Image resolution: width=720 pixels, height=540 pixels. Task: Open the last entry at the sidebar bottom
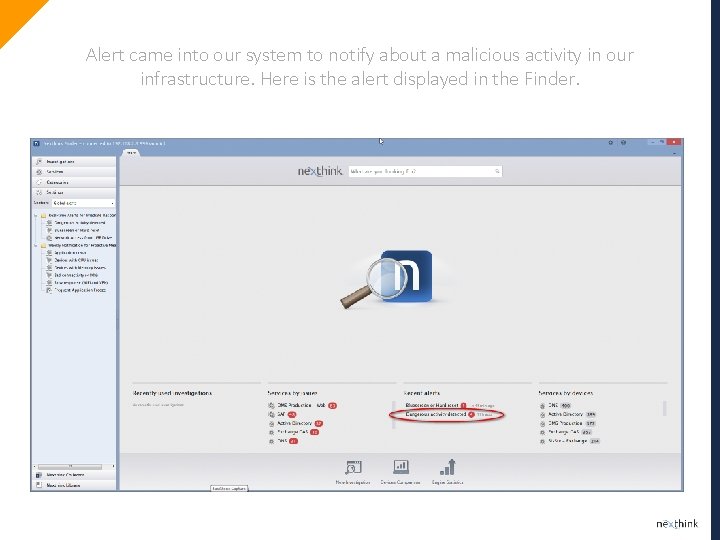pos(73,485)
